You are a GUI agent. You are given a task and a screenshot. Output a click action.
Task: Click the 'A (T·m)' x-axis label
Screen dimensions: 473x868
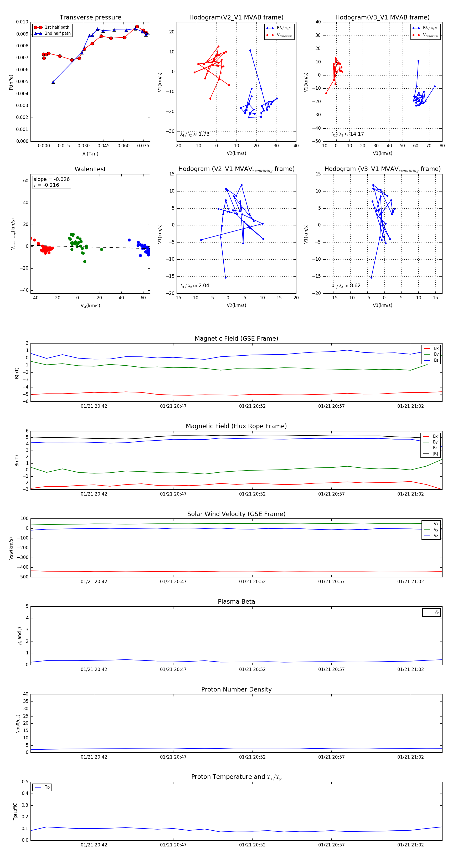click(90, 154)
